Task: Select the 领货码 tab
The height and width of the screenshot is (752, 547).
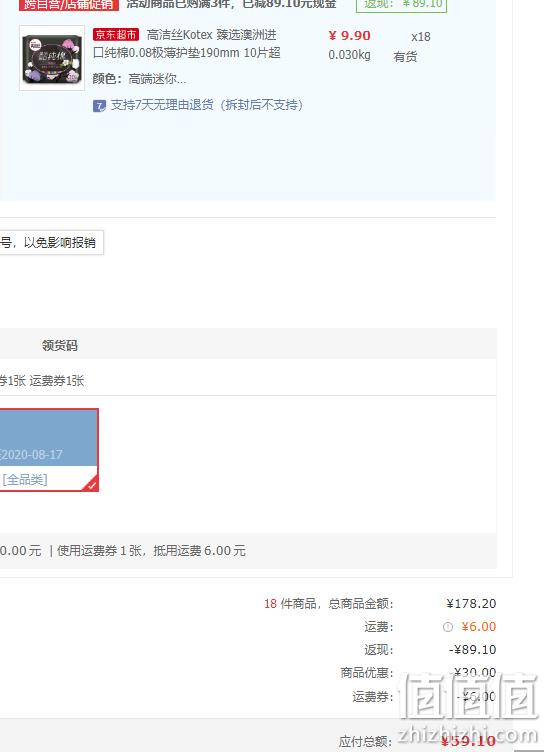Action: tap(59, 345)
